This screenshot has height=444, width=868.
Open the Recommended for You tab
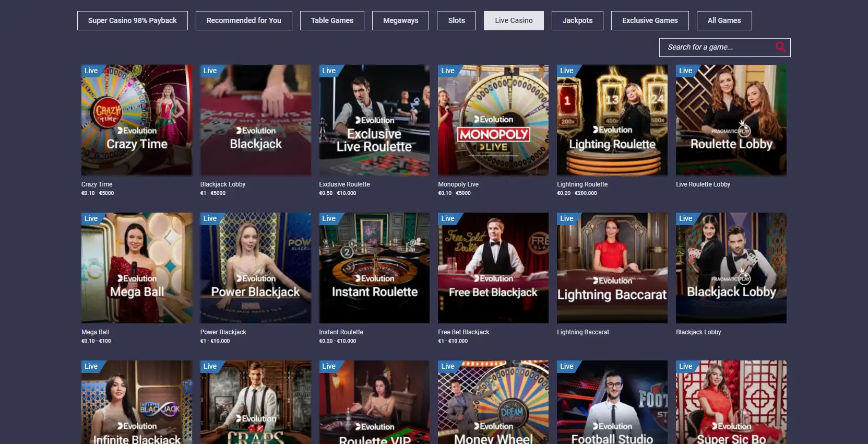pyautogui.click(x=244, y=20)
